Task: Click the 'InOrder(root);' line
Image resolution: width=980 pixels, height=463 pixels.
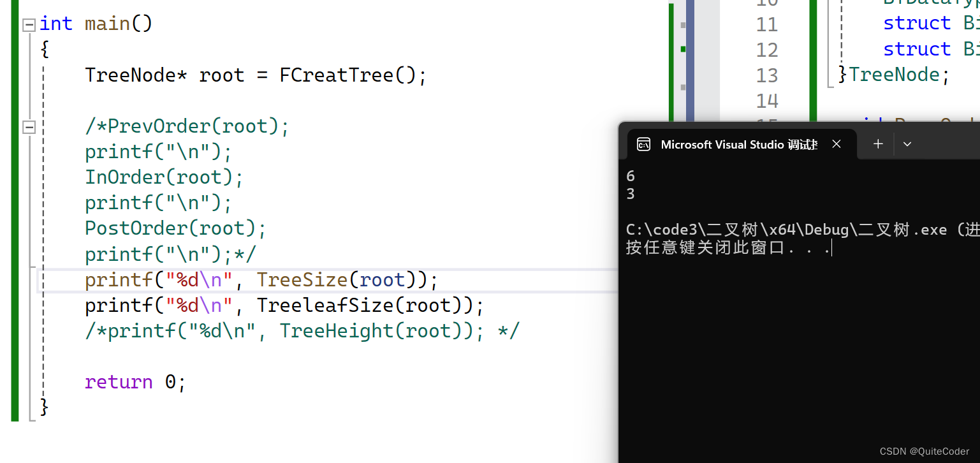Action: pyautogui.click(x=165, y=177)
